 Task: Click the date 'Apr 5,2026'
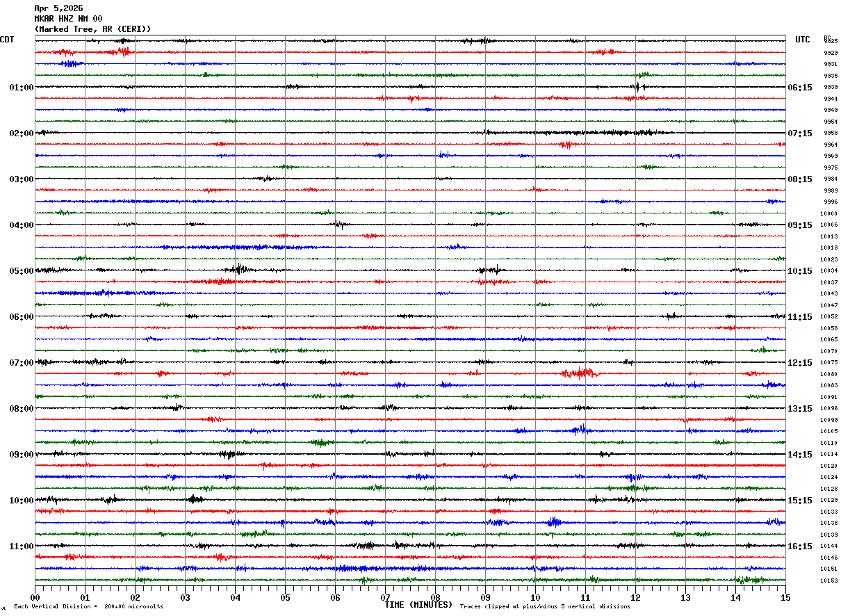[58, 8]
